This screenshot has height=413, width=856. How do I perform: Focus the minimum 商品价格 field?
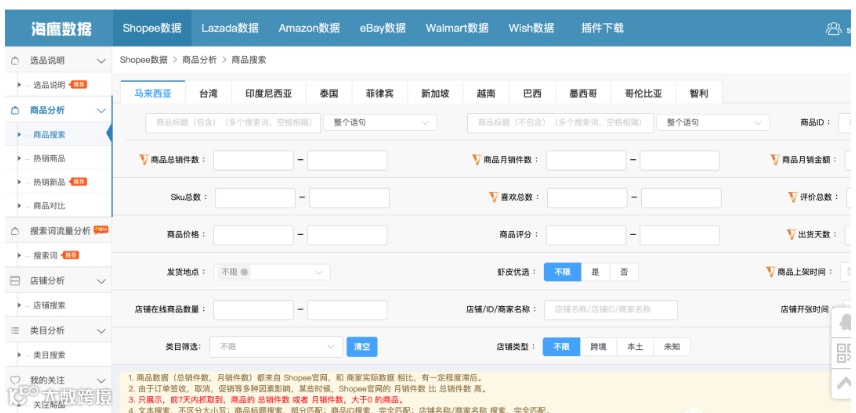(253, 235)
